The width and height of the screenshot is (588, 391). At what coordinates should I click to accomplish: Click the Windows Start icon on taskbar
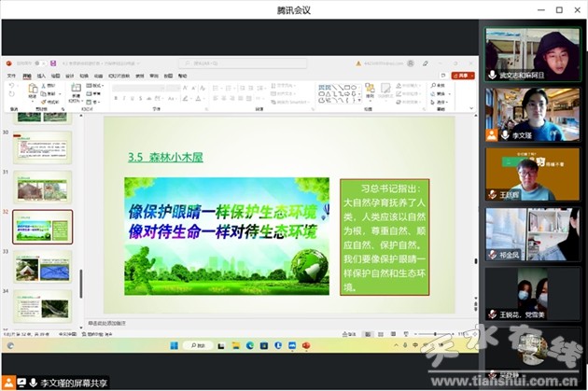pyautogui.click(x=172, y=346)
